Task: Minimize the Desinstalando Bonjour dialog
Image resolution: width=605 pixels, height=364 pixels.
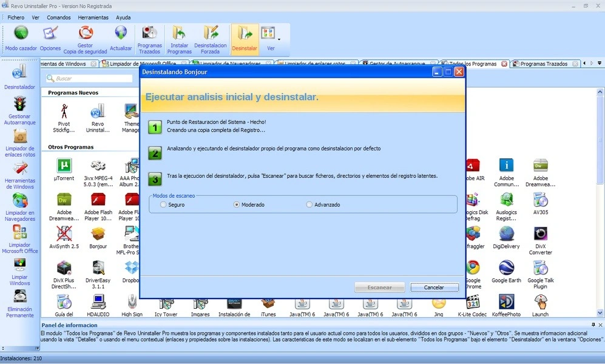Action: tap(437, 72)
